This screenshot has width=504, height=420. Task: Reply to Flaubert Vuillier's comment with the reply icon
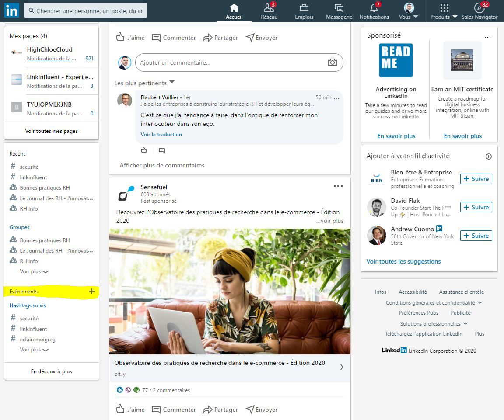click(162, 150)
